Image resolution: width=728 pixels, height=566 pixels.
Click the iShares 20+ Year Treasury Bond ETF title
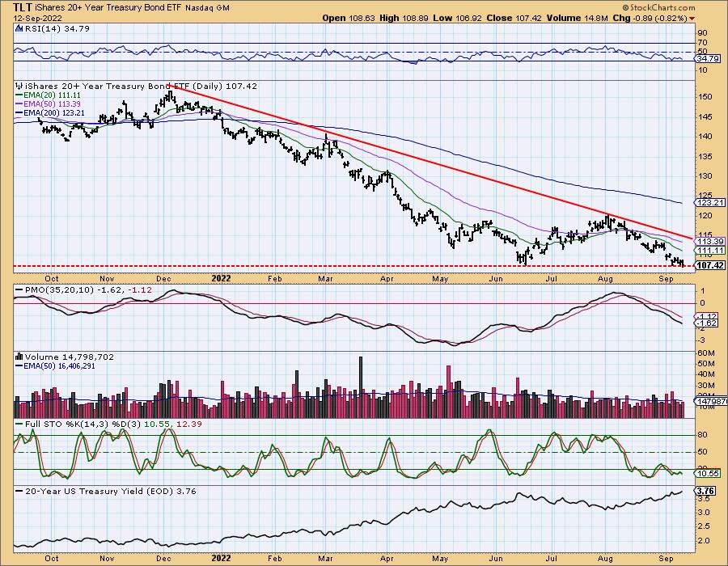(107, 7)
